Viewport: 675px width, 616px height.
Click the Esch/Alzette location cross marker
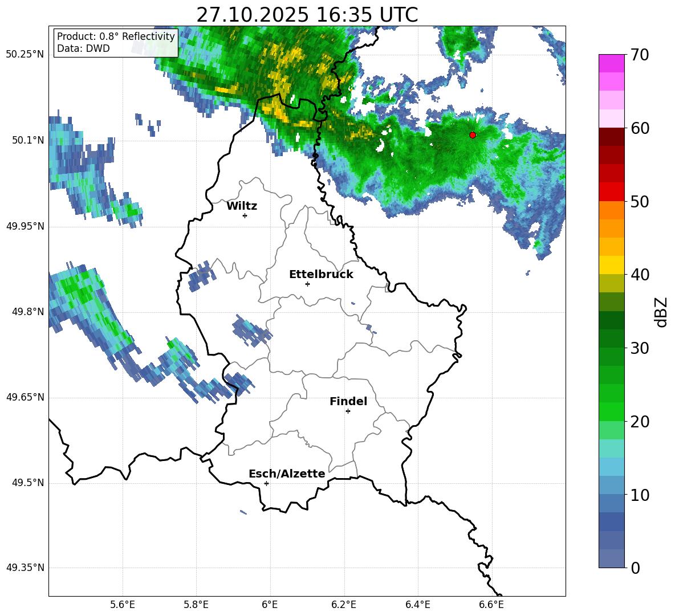[x=266, y=483]
